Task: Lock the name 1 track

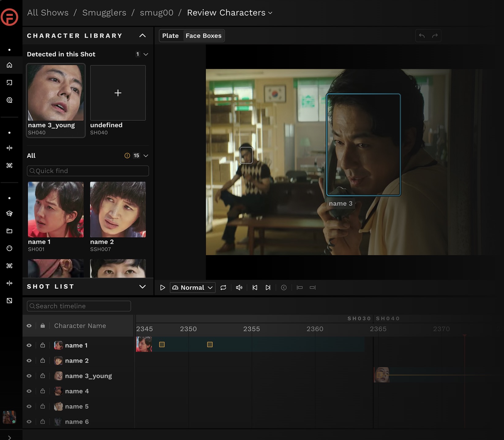Action: coord(43,345)
